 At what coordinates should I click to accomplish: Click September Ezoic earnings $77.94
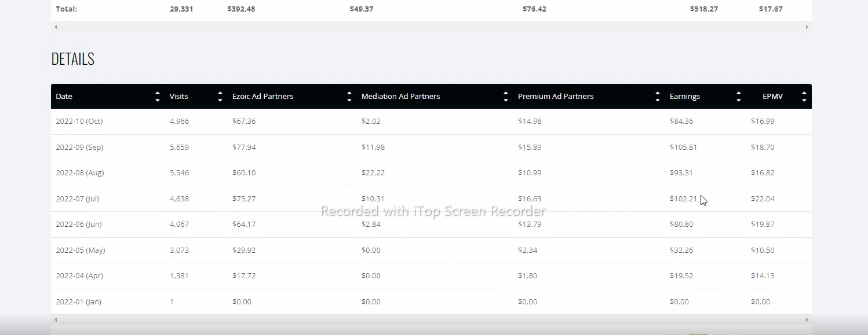point(244,148)
